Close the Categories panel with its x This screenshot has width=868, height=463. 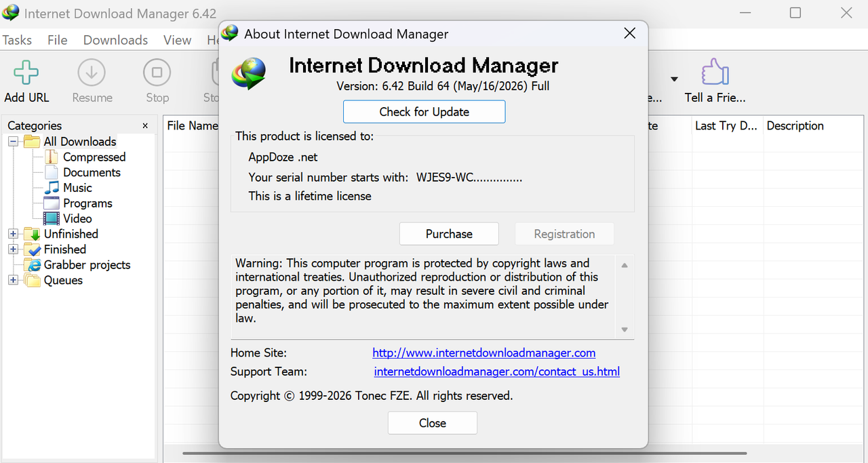pos(145,125)
